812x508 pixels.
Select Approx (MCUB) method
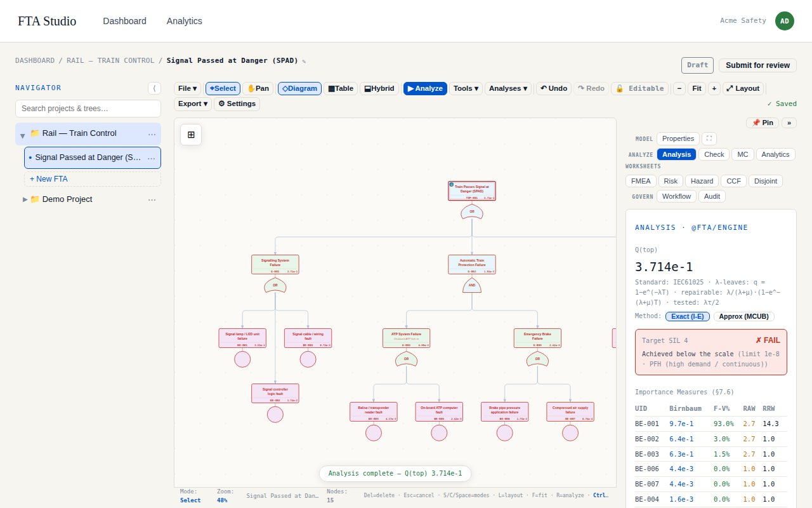click(x=744, y=316)
